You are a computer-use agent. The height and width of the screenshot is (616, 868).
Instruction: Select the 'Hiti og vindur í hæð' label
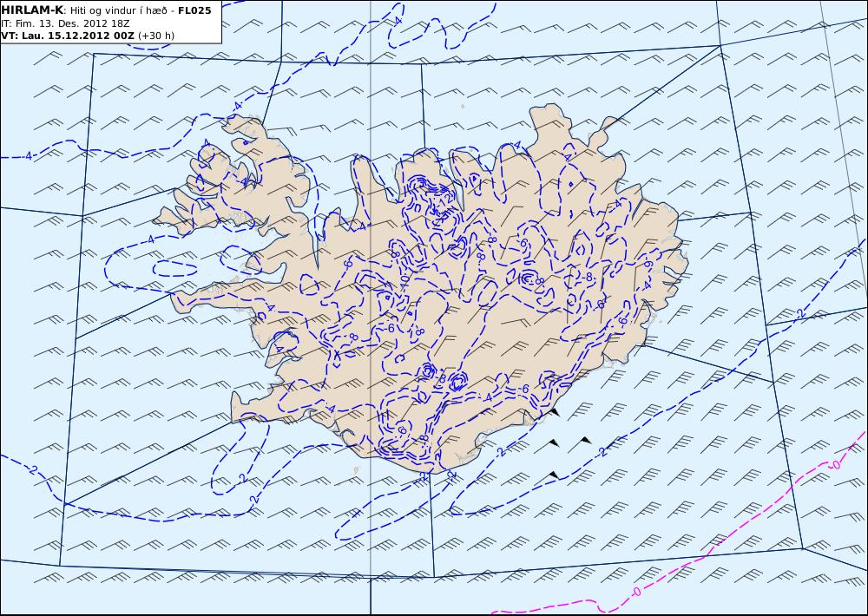[x=118, y=10]
